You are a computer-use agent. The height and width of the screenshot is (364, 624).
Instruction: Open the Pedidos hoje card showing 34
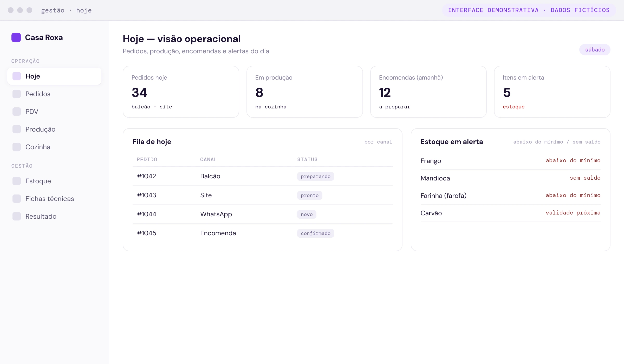[181, 92]
